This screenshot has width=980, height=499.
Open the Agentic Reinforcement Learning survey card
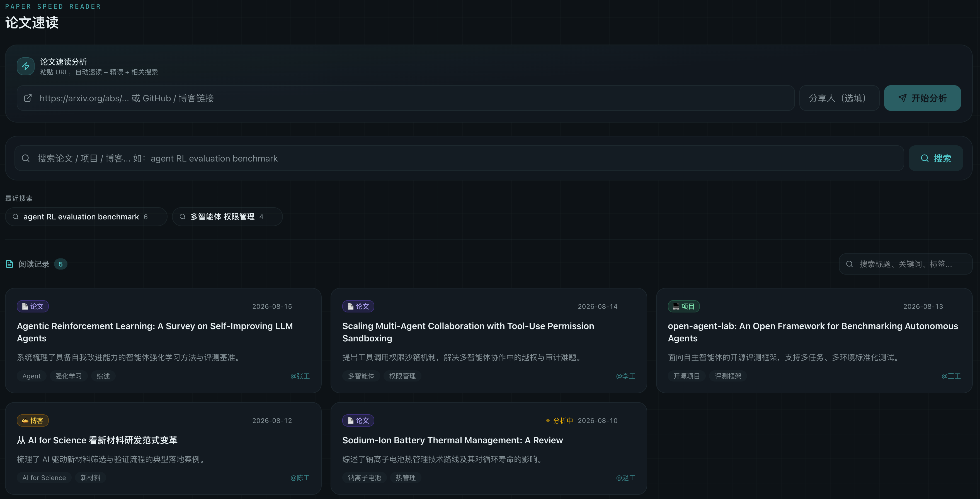(x=163, y=341)
